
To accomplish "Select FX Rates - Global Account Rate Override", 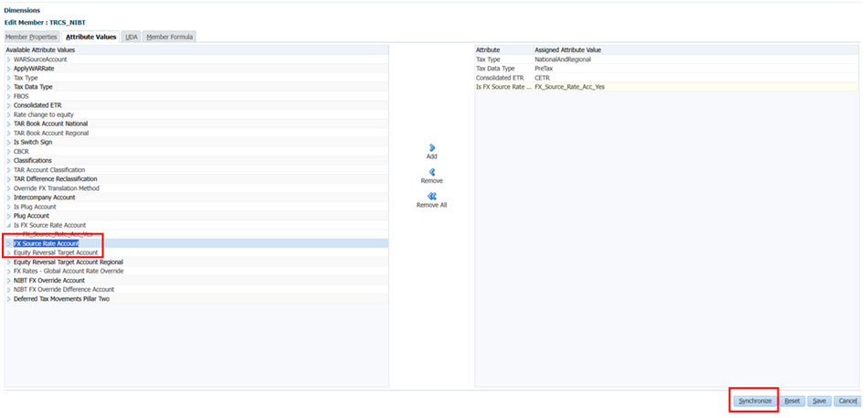I will 196,271.
